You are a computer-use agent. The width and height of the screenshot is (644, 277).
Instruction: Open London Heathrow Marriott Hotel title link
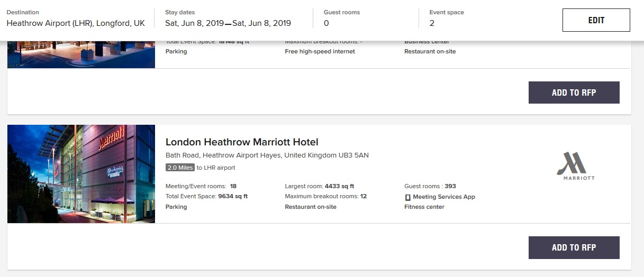pos(242,142)
